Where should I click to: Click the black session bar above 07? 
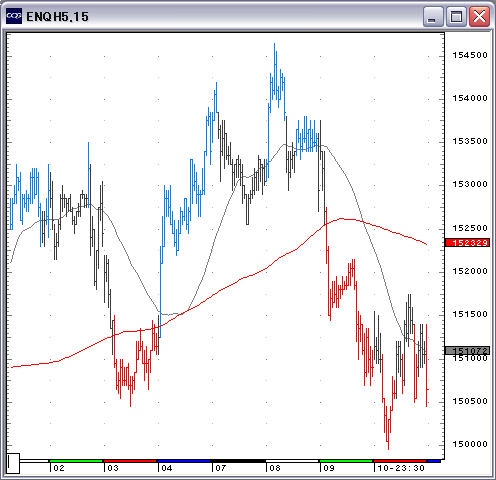pyautogui.click(x=238, y=461)
